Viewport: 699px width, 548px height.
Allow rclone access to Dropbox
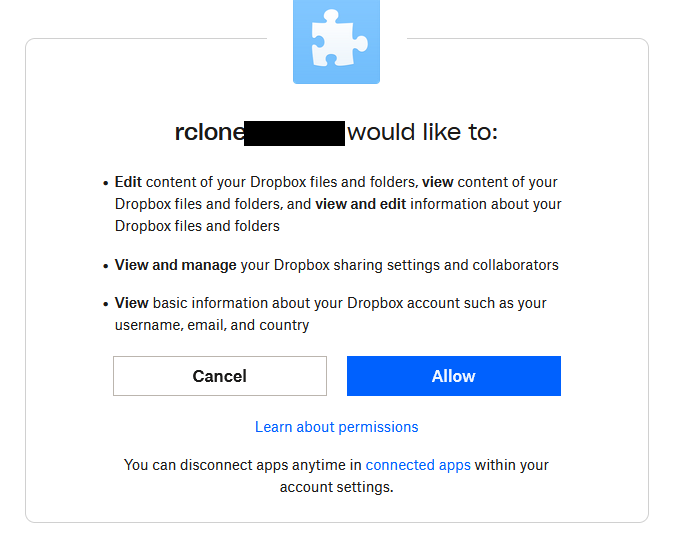click(454, 376)
